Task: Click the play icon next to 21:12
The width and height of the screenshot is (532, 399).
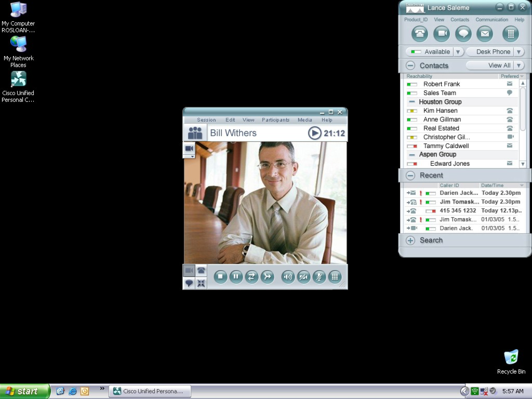Action: tap(314, 133)
